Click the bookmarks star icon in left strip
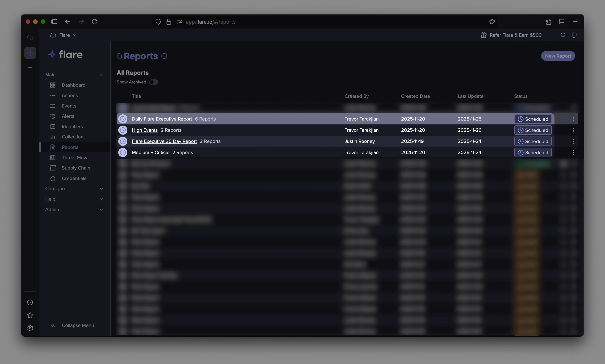The height and width of the screenshot is (364, 605). click(x=30, y=315)
